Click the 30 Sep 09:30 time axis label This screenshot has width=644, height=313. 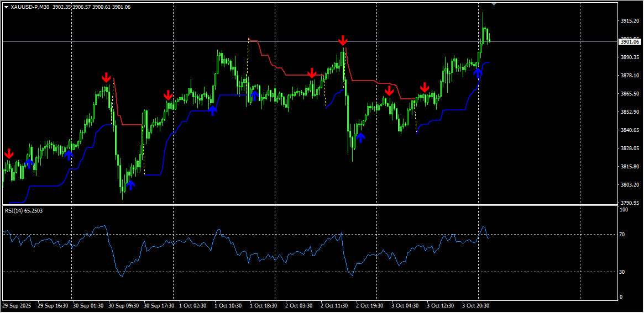[x=122, y=305]
